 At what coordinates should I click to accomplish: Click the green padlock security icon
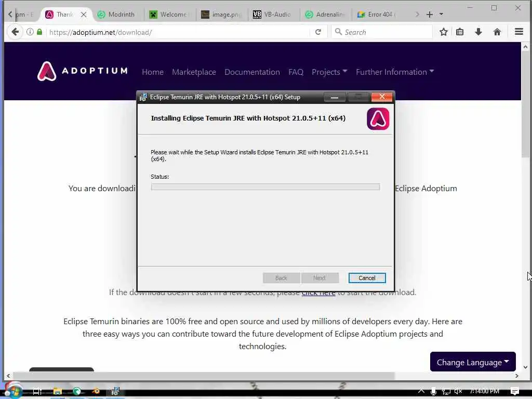point(39,32)
